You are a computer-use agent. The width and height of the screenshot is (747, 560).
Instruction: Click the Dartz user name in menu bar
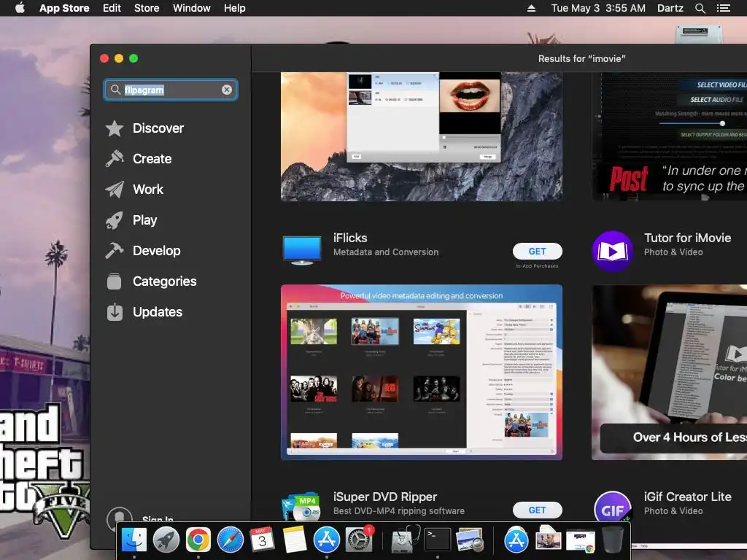[x=670, y=8]
